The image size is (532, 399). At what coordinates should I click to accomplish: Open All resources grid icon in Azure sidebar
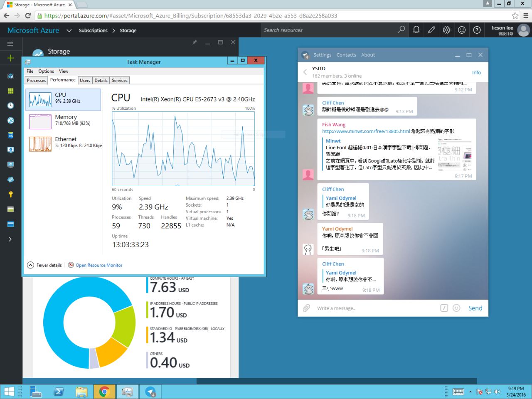10,91
